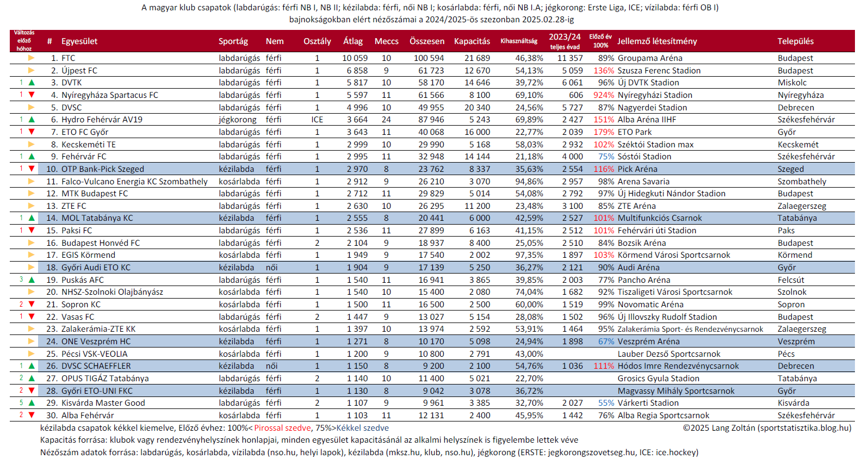The height and width of the screenshot is (465, 868).
Task: Click the orange arrow for Győri Audi ETO KC
Action: 32,268
